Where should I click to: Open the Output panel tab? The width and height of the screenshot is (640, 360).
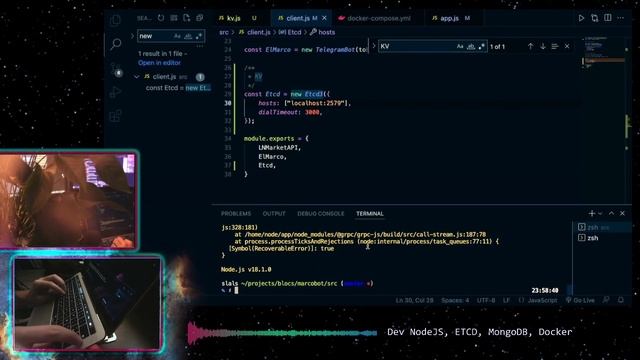(274, 213)
